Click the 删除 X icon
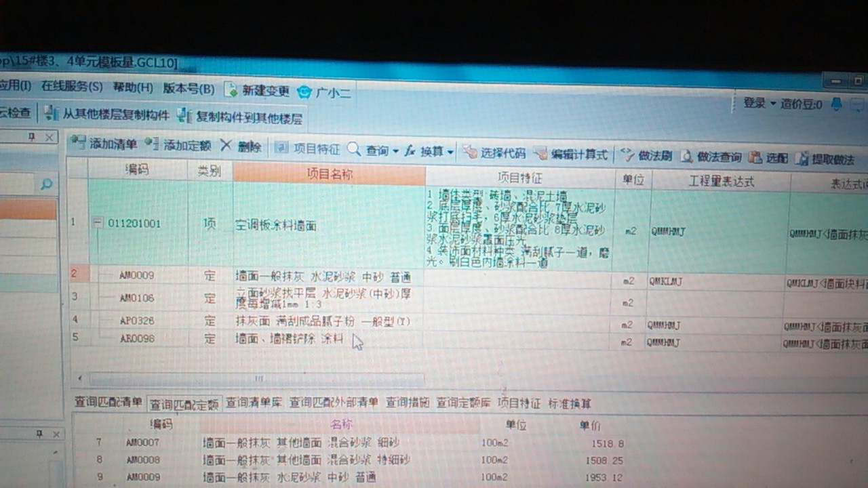Screen dimensions: 868x488 coord(226,145)
